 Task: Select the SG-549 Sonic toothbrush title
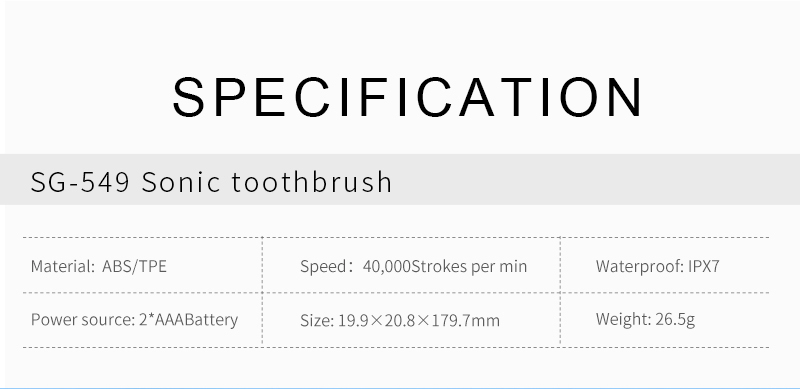211,182
